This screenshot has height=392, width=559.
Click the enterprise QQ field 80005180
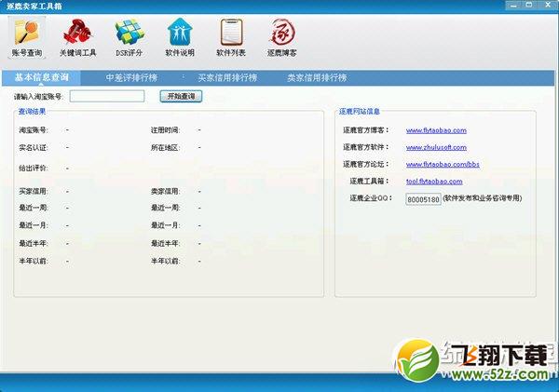click(x=423, y=199)
